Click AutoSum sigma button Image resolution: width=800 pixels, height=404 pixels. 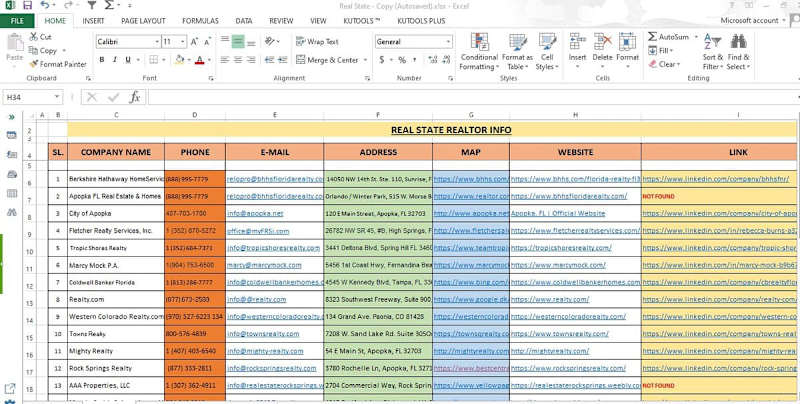[668, 37]
